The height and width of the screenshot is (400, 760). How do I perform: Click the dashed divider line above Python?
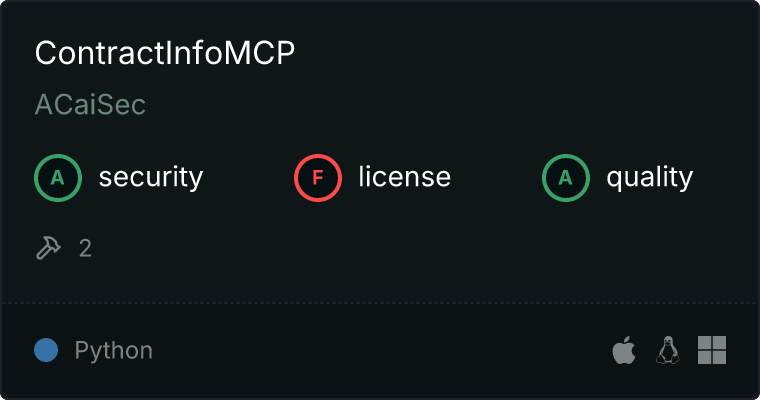[380, 303]
